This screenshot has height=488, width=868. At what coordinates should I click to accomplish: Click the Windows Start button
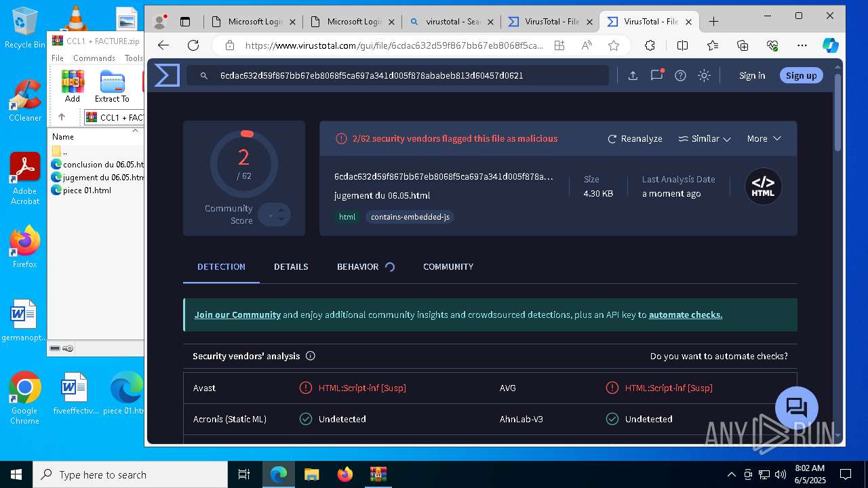coord(16,474)
